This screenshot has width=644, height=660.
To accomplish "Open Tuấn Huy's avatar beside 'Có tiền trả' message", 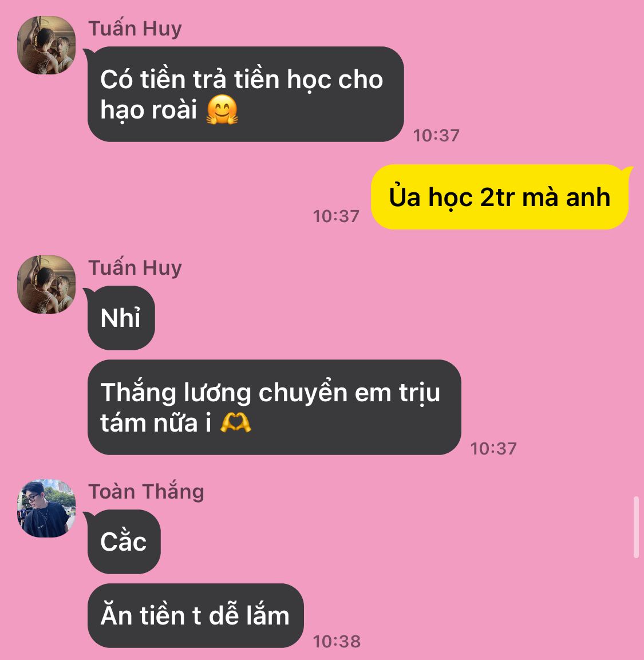I will 46,45.
